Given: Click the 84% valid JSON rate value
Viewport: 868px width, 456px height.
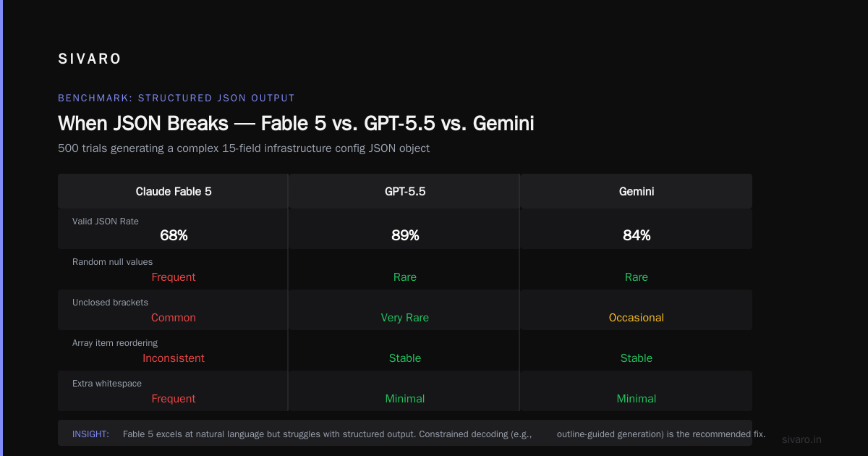Looking at the screenshot, I should [637, 235].
